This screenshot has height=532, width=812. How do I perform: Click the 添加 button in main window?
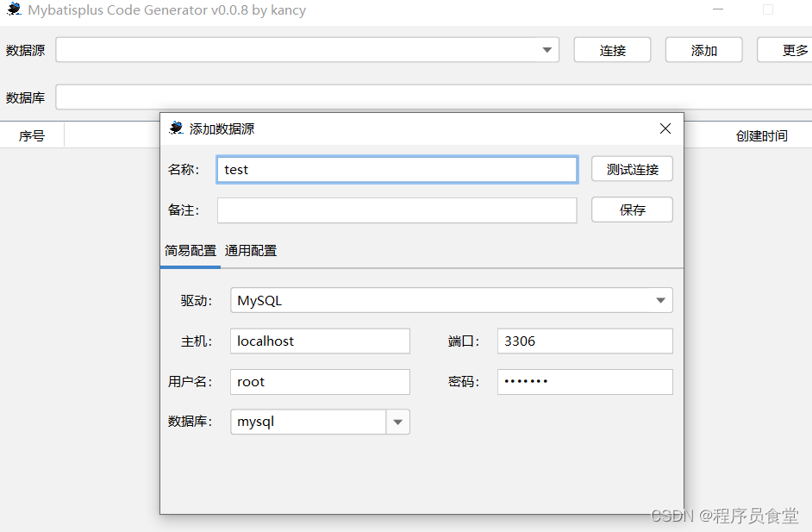point(703,50)
